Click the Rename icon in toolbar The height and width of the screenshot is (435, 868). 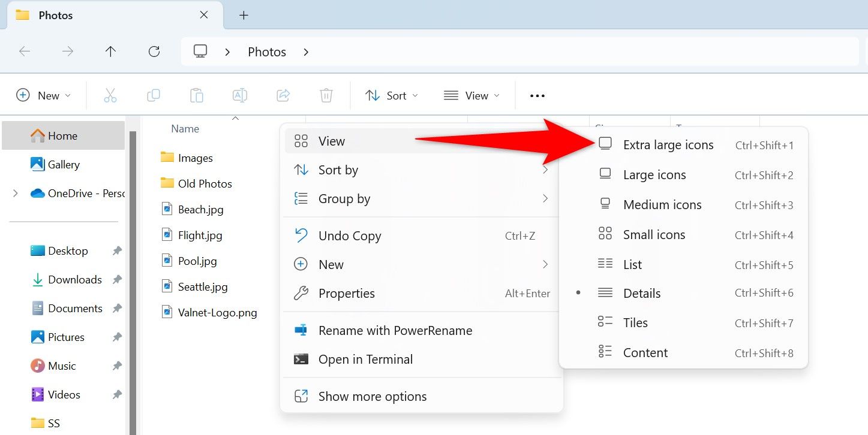click(x=240, y=96)
